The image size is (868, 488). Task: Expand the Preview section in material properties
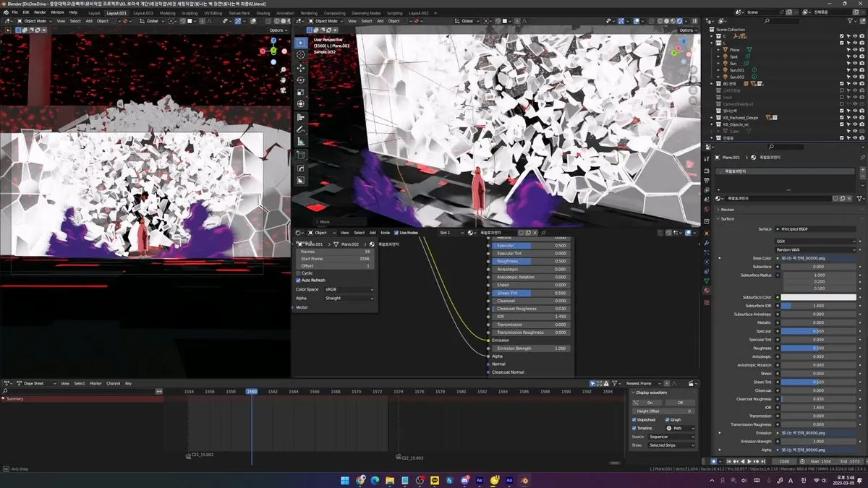point(727,210)
